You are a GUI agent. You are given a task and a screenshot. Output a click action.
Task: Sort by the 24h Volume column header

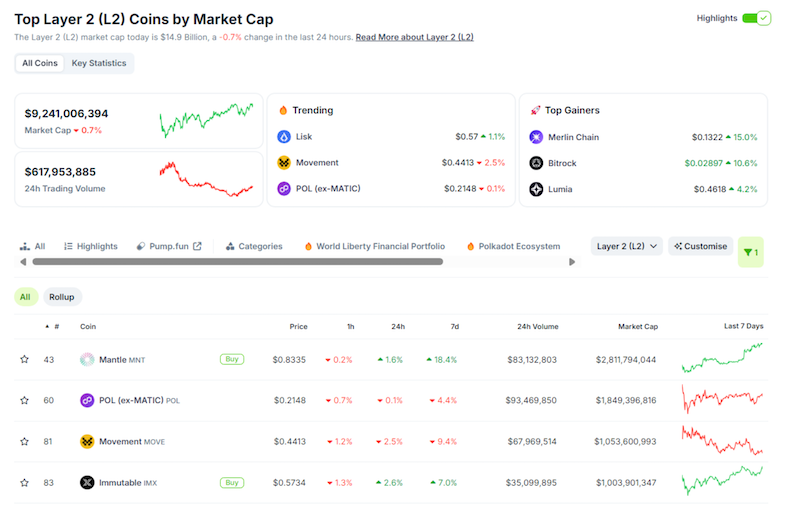[538, 327]
